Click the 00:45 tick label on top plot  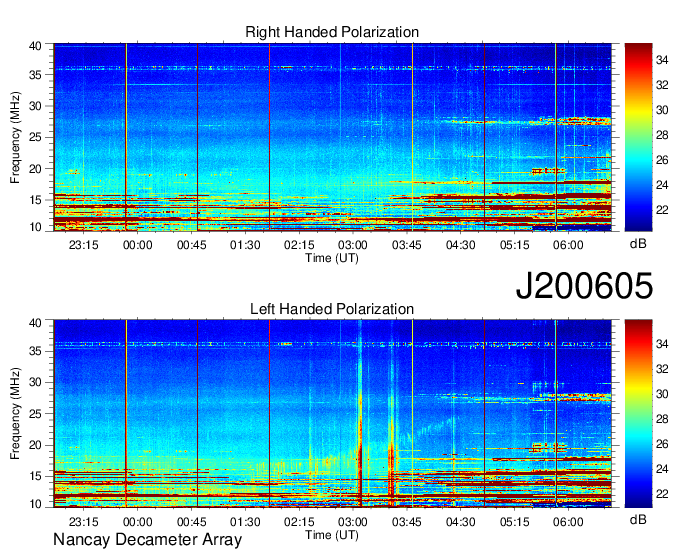(x=192, y=245)
